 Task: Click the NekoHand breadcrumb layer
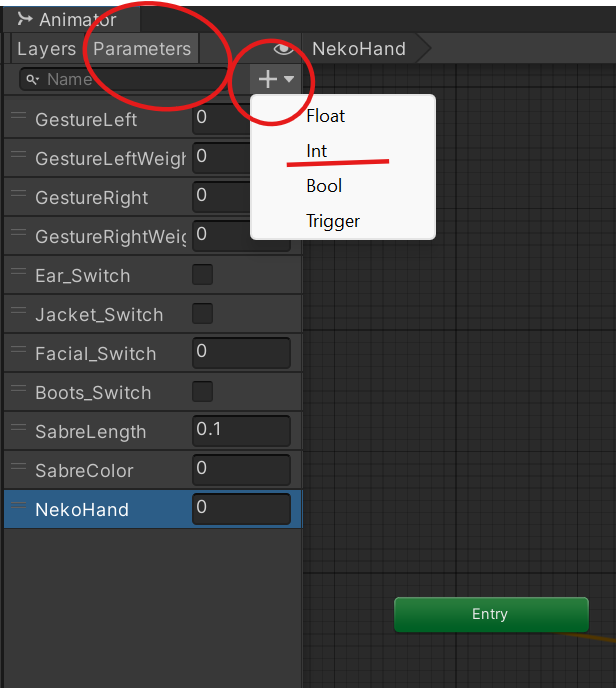(359, 49)
